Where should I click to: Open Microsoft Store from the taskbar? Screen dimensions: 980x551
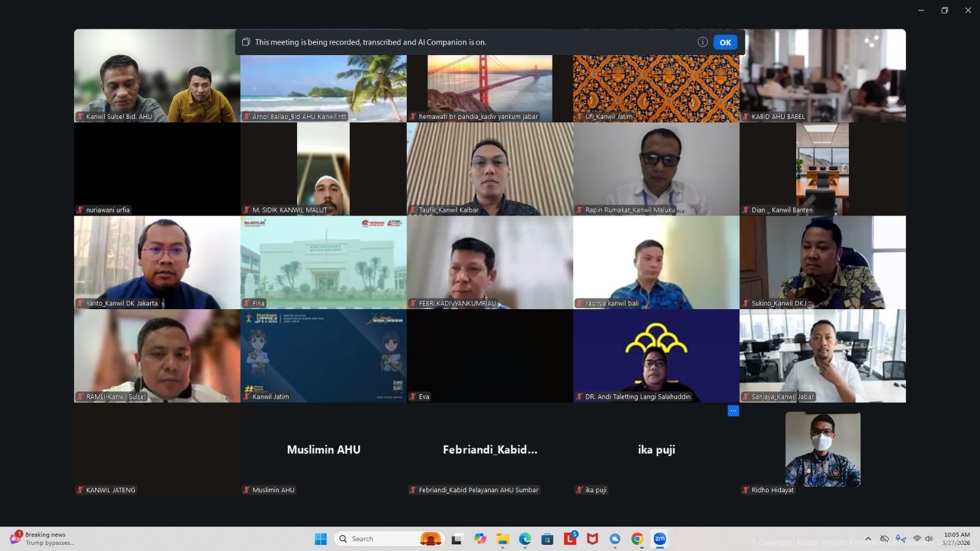point(547,539)
